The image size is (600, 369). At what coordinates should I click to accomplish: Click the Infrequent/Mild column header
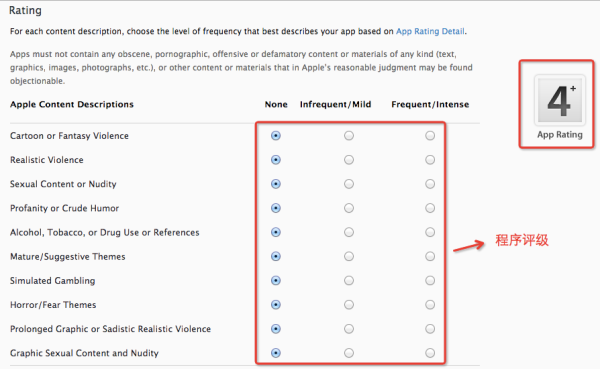(336, 104)
